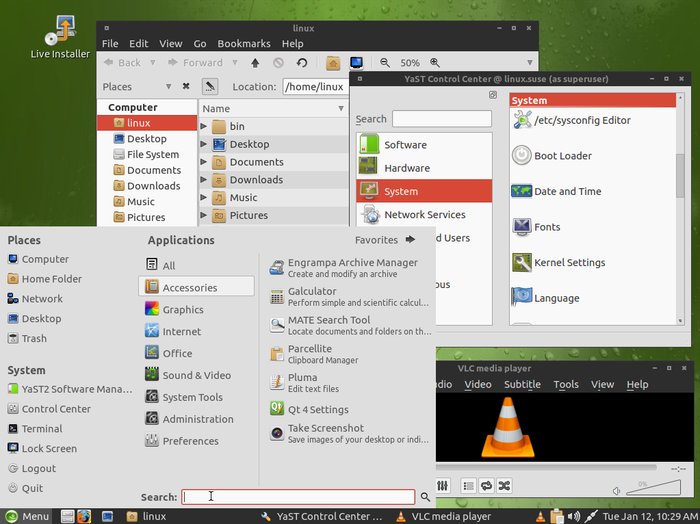
Task: Click the Menu button on the panel
Action: [27, 516]
